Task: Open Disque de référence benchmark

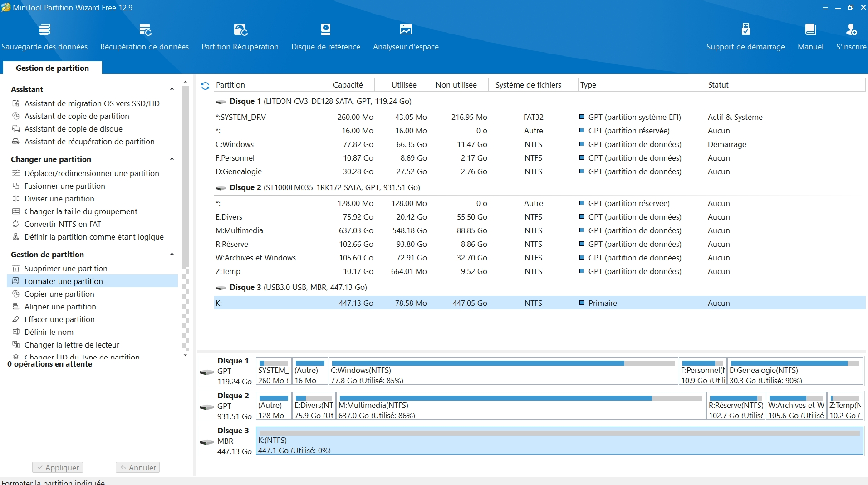Action: point(326,37)
